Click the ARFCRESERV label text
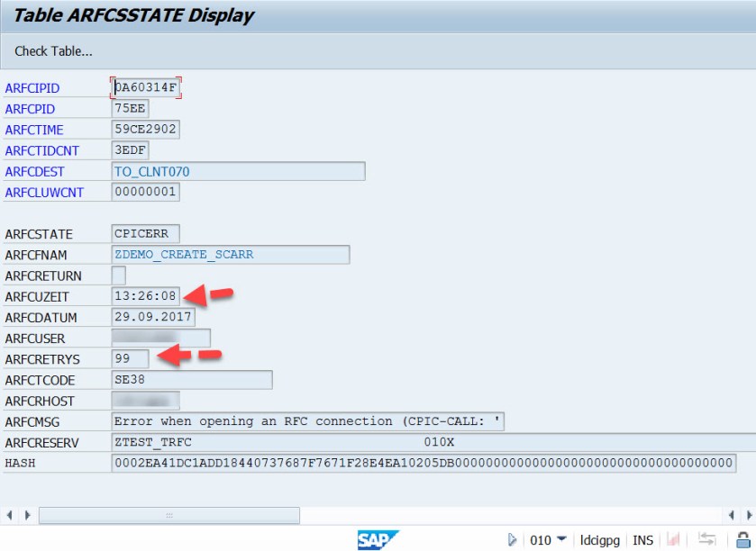The image size is (756, 551). coord(41,443)
